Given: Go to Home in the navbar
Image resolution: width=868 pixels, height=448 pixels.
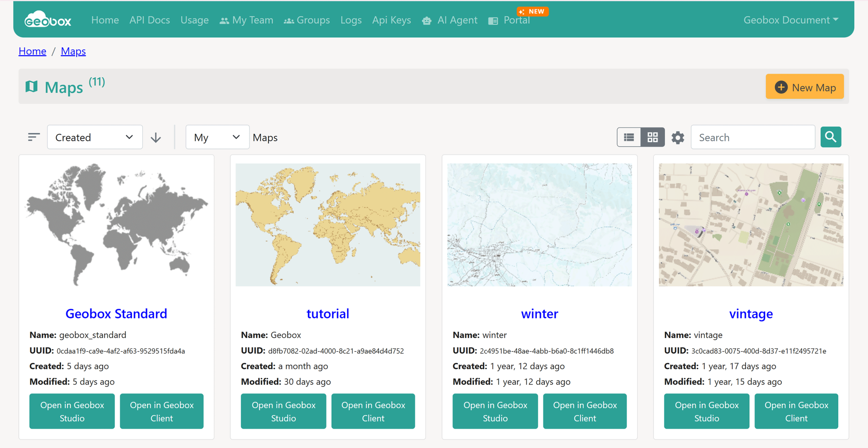Looking at the screenshot, I should [x=105, y=20].
